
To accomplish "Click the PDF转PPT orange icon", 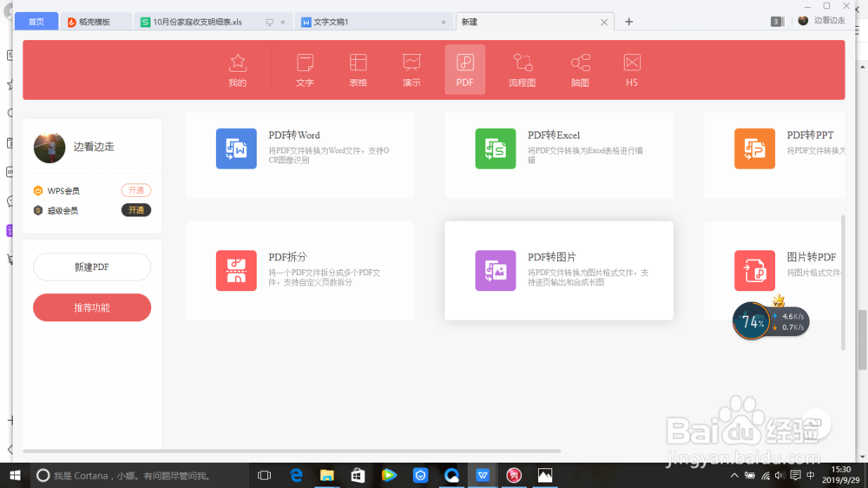I will pyautogui.click(x=754, y=148).
